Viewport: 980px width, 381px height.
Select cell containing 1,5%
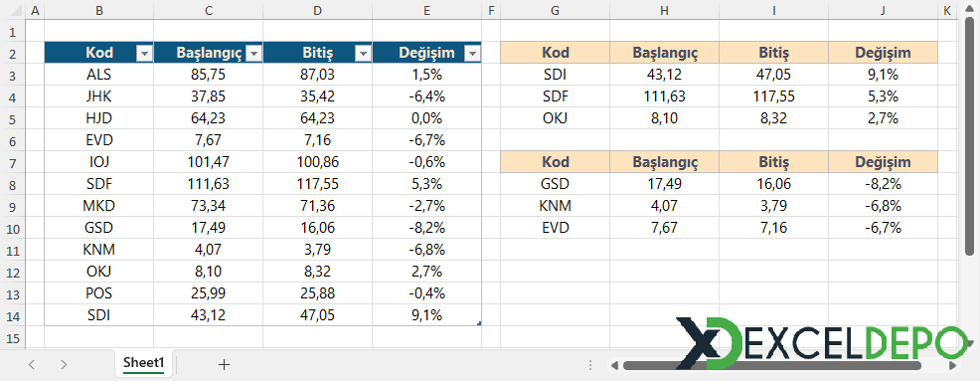tap(426, 75)
